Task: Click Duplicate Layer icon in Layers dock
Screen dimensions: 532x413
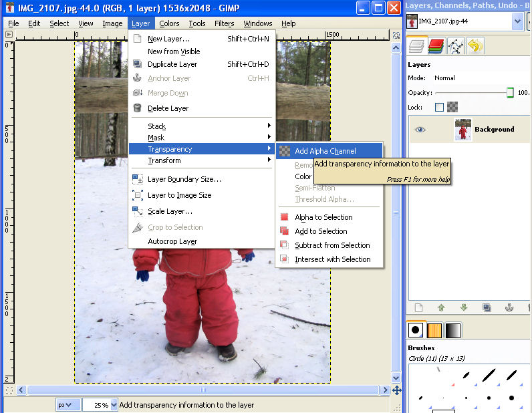Action: pos(487,307)
